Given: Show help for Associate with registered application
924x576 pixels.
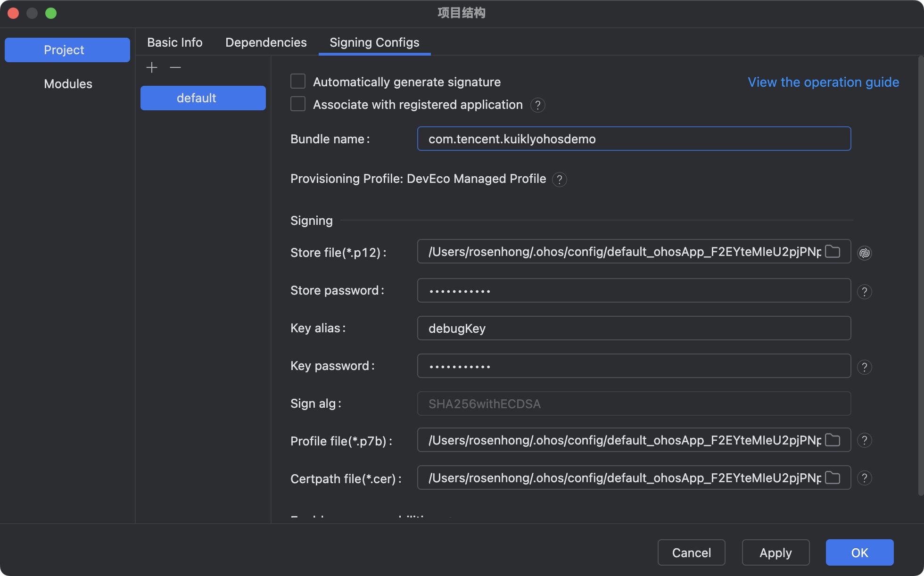Looking at the screenshot, I should 537,105.
